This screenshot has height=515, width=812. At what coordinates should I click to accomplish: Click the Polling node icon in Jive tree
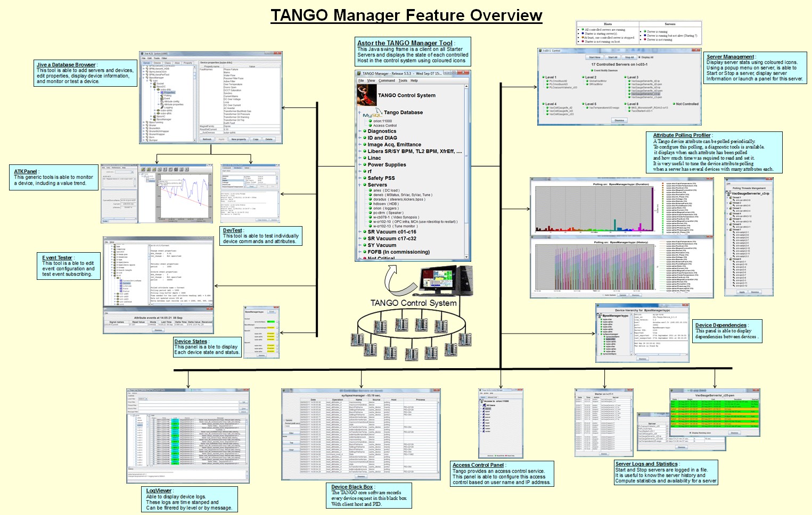point(162,96)
